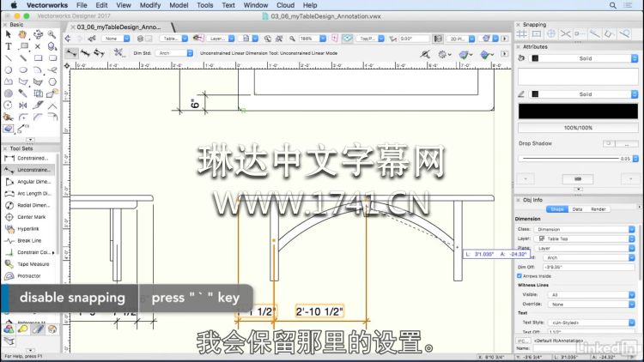Choose the Radial Dimension tool
This screenshot has width=644, height=362.
click(28, 205)
